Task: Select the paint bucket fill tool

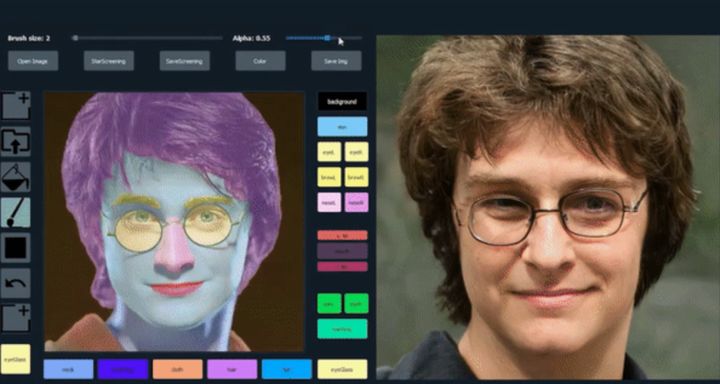Action: [16, 177]
